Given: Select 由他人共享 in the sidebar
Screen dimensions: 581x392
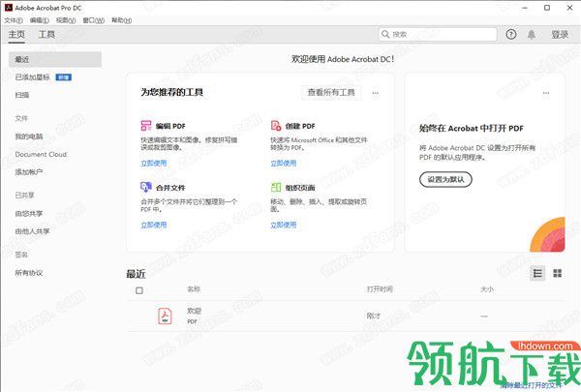Looking at the screenshot, I should [x=32, y=231].
